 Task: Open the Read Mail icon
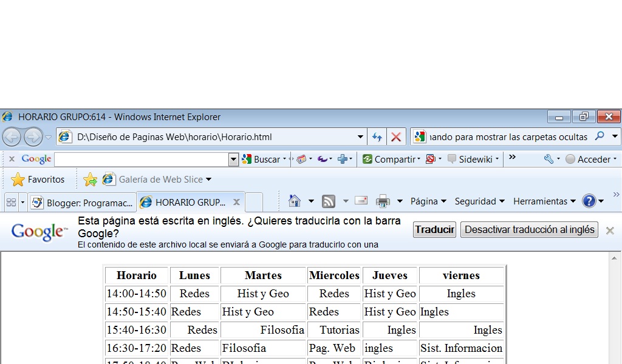(361, 201)
